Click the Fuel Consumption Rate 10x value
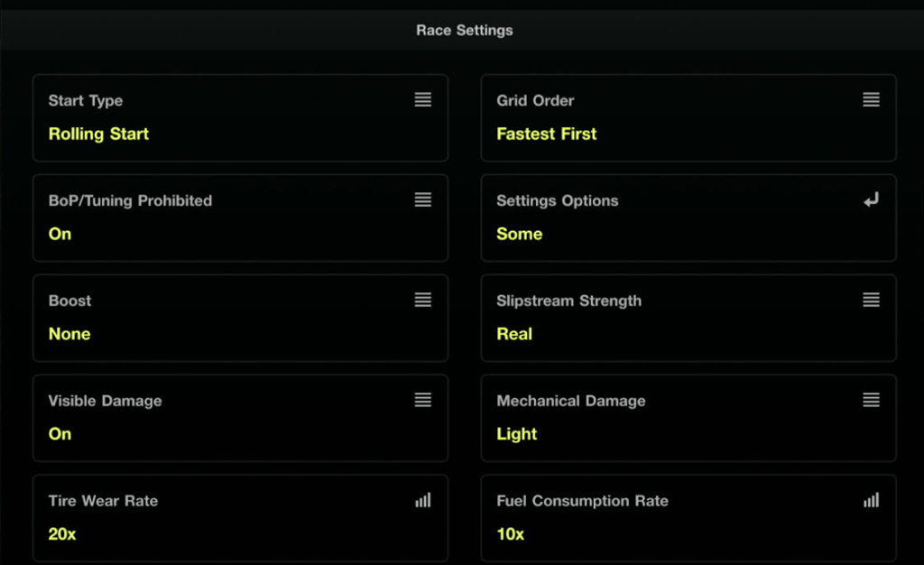Image resolution: width=924 pixels, height=565 pixels. click(x=511, y=534)
